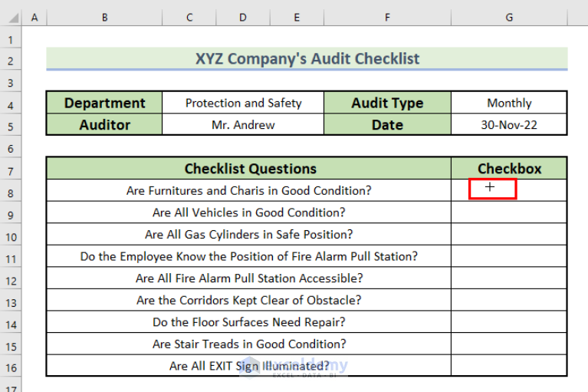Select the Protection and Safety cell

point(243,103)
